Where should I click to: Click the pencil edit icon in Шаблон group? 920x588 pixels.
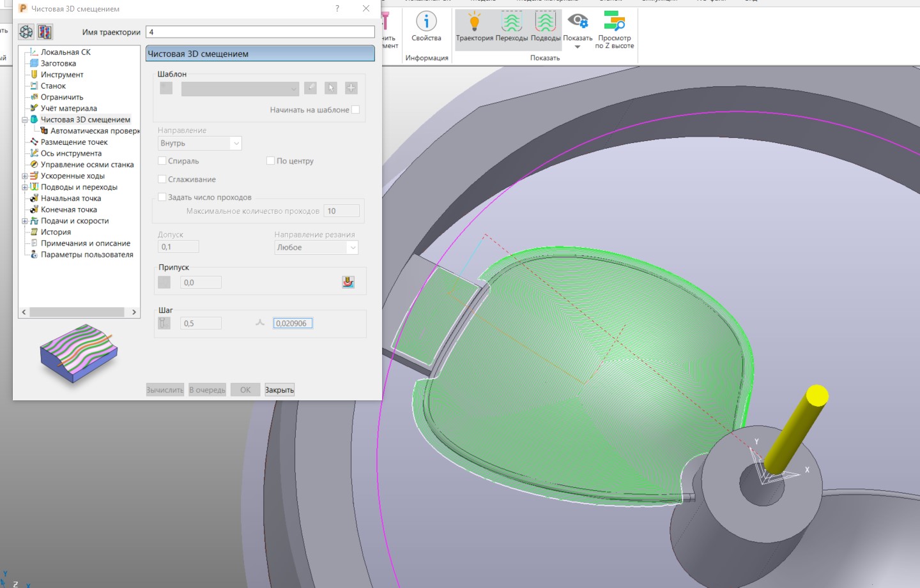310,88
